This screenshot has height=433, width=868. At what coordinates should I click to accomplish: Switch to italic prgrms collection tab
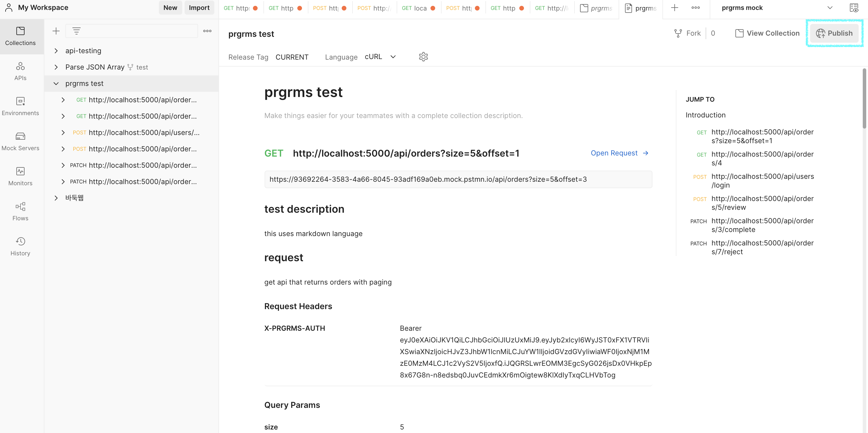pos(596,8)
